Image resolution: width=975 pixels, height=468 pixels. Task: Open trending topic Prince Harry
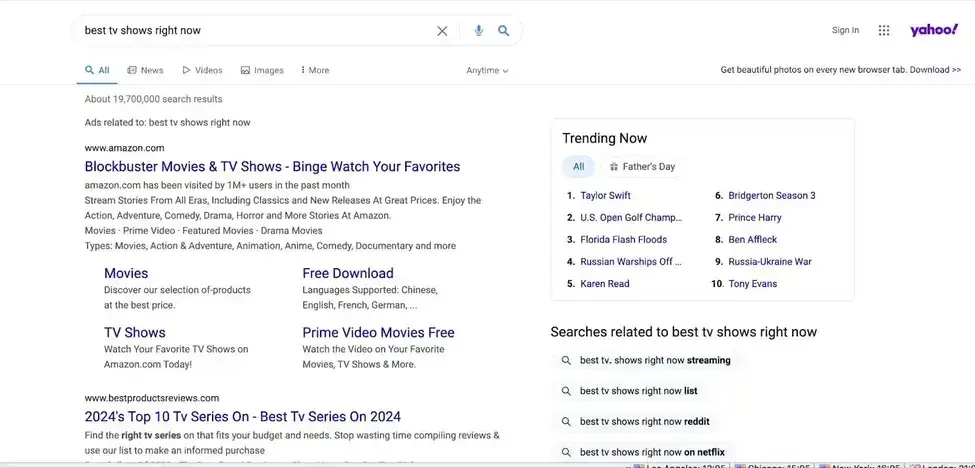coord(755,218)
